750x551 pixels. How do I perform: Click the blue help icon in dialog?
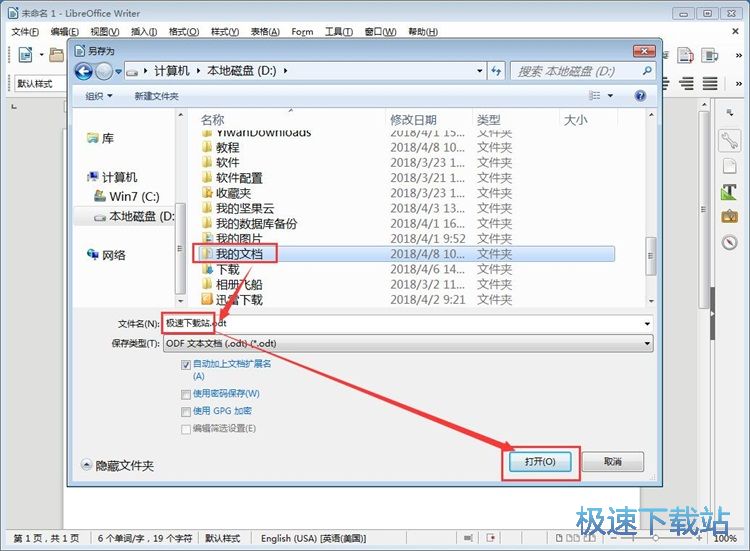[640, 96]
